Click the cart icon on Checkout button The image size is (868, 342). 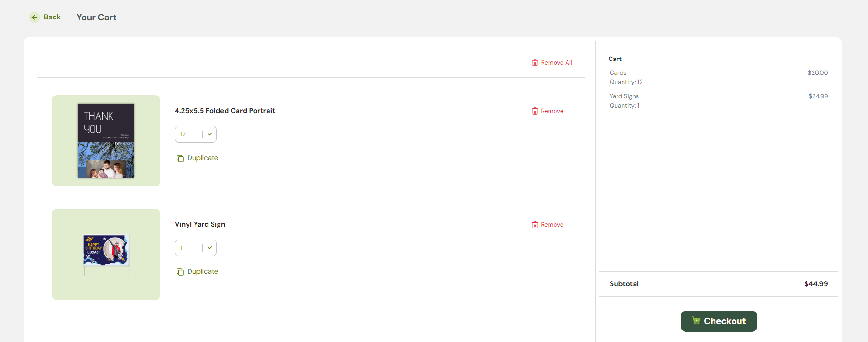tap(696, 320)
